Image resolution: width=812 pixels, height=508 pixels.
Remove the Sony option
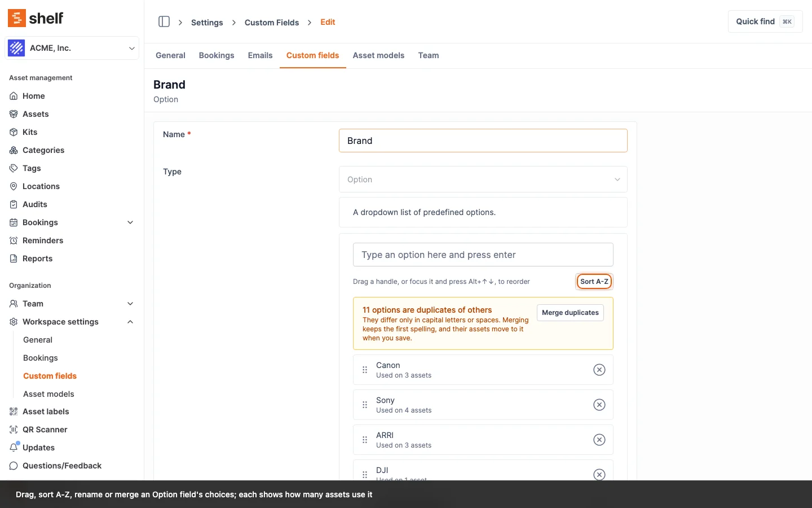tap(599, 405)
